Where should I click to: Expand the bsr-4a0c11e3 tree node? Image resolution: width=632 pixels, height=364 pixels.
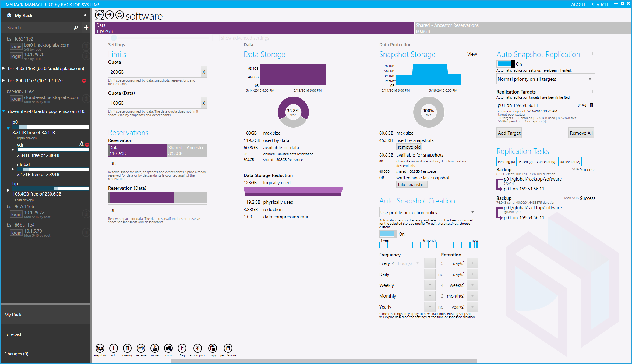(4, 69)
